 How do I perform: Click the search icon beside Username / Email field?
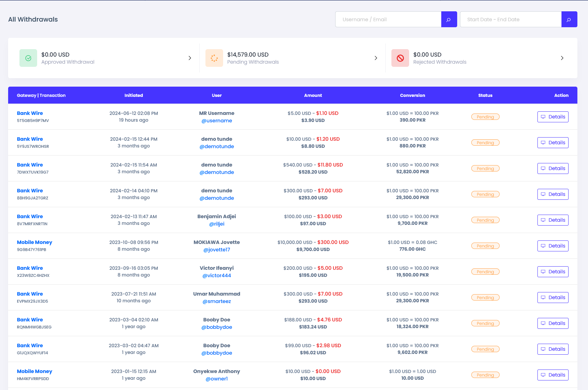(x=449, y=19)
